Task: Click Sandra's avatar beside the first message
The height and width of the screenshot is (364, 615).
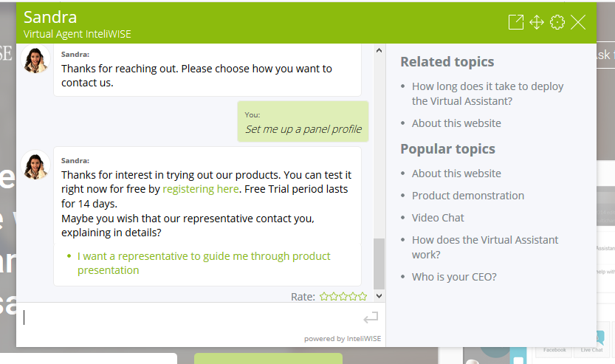Action: point(35,59)
